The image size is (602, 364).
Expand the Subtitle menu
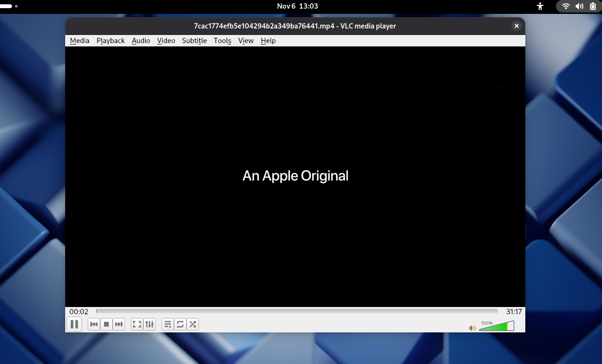(194, 41)
